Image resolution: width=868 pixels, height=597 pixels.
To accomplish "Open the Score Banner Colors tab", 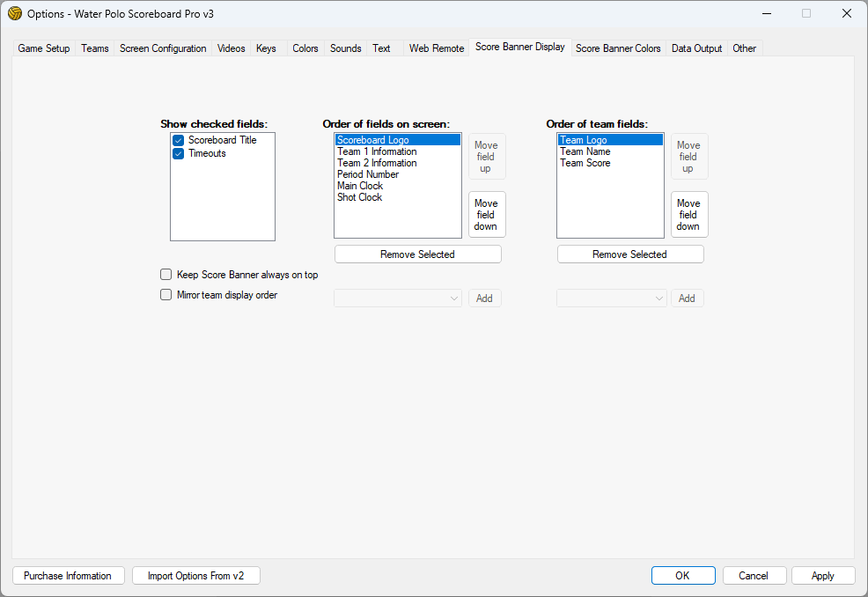I will [x=618, y=48].
